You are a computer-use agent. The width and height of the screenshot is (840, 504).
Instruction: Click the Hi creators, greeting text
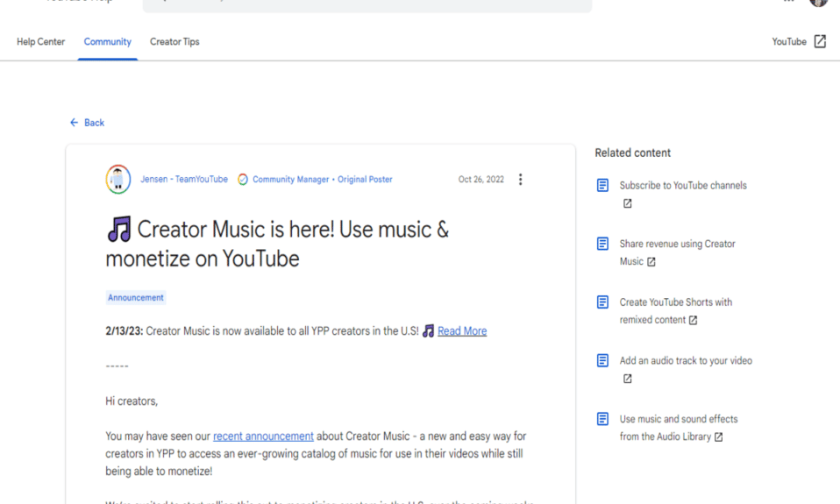click(x=132, y=401)
